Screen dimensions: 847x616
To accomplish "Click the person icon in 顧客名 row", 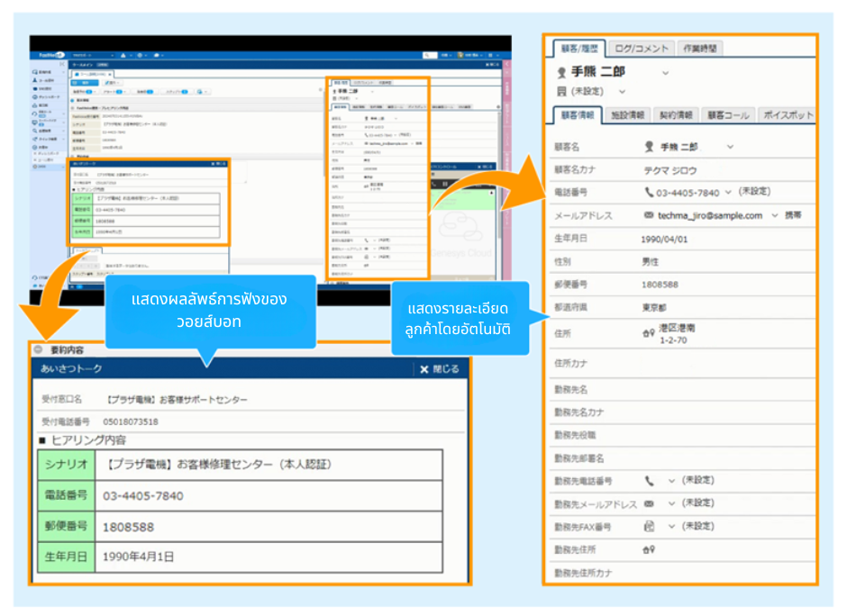I will (649, 146).
